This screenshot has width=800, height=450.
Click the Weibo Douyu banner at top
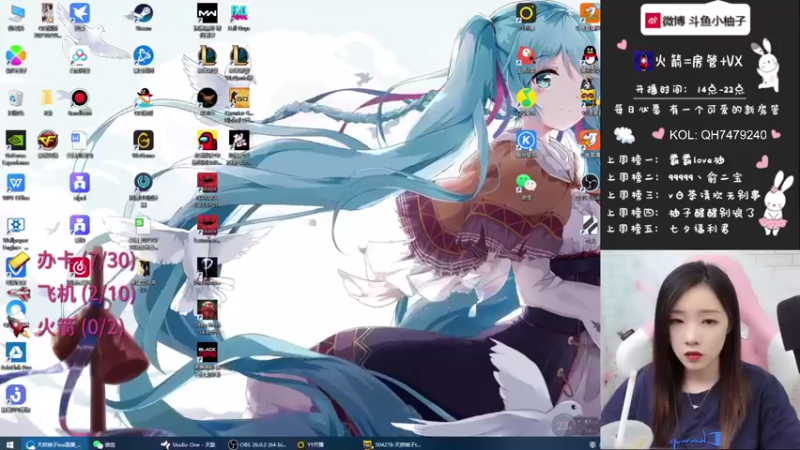click(695, 20)
